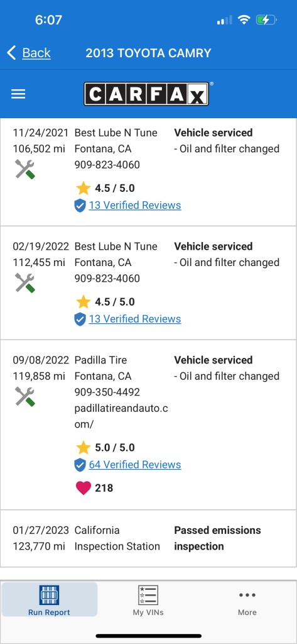Screen dimensions: 297x644
Task: Open 13 Verified Reviews for 11/24/2021 entry
Action: (x=135, y=205)
